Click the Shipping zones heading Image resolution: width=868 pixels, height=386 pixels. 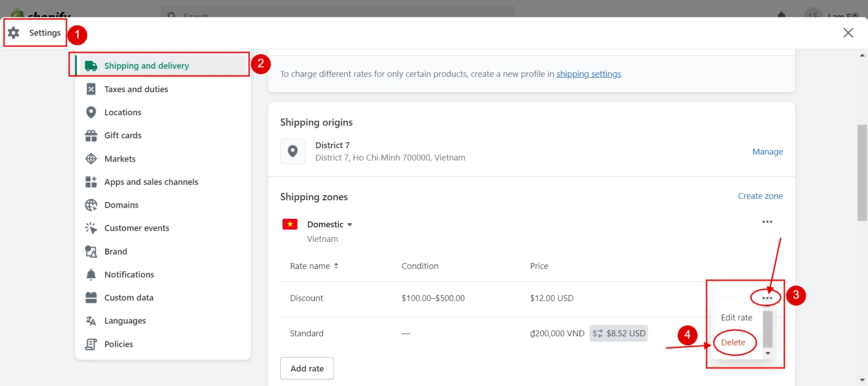(314, 197)
